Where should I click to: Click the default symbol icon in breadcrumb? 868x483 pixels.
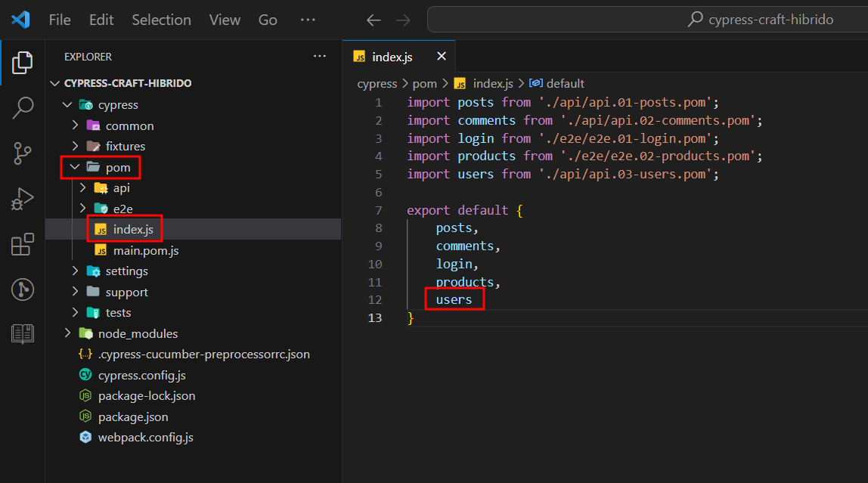(535, 83)
